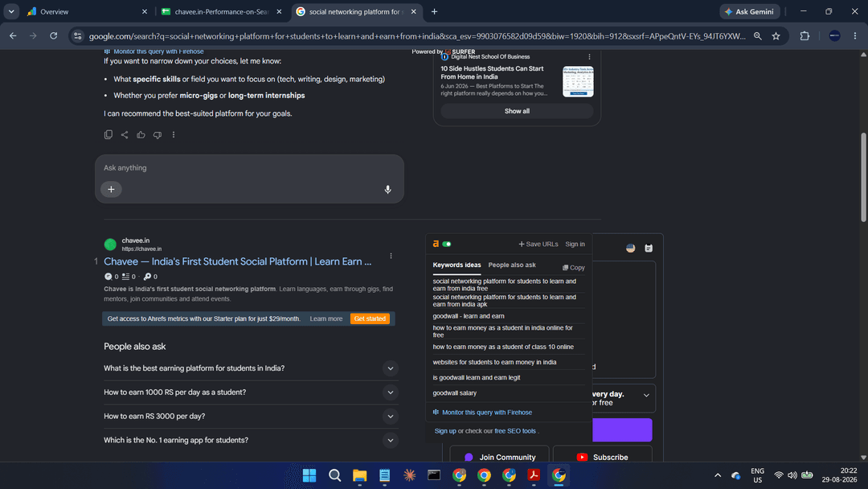Click the page vertical scrollbar thumb
Image resolution: width=868 pixels, height=489 pixels.
863,177
